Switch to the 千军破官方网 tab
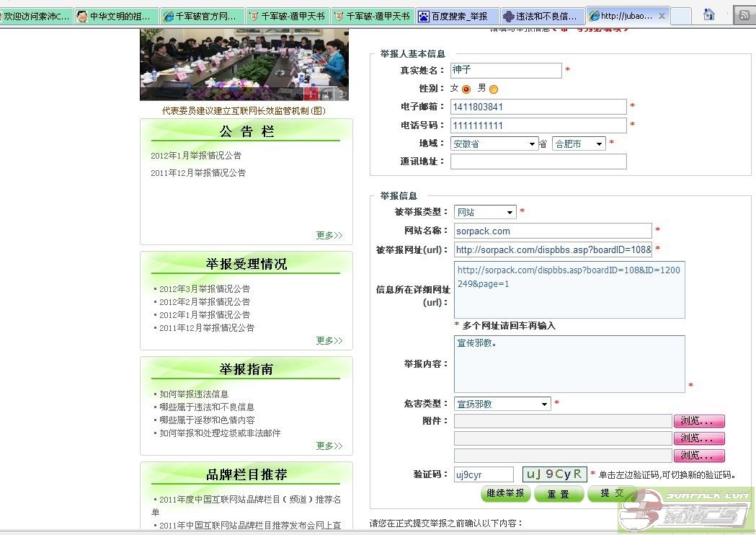756x535 pixels. [201, 16]
